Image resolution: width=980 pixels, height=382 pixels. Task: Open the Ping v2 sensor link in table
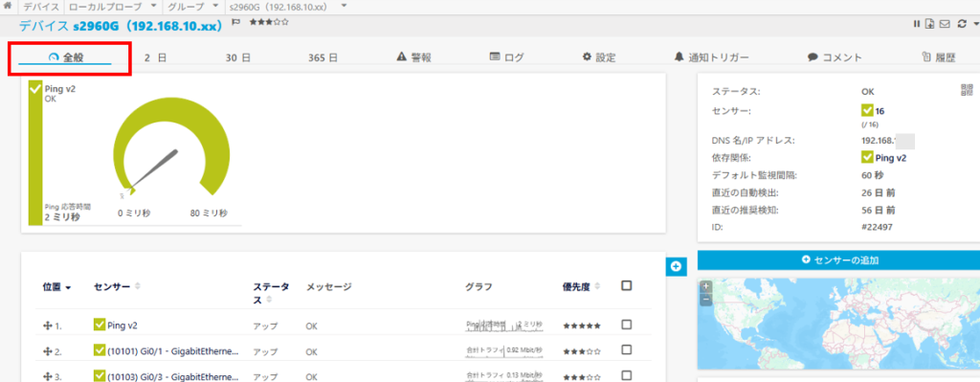[x=122, y=326]
